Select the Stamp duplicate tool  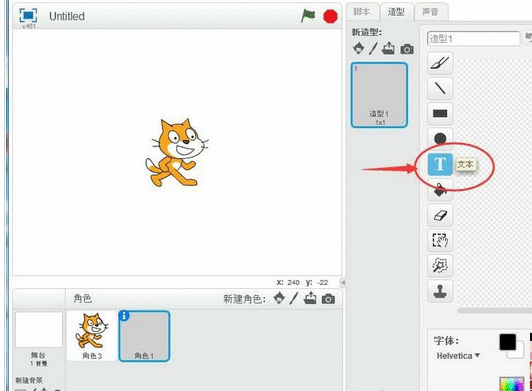pyautogui.click(x=440, y=291)
